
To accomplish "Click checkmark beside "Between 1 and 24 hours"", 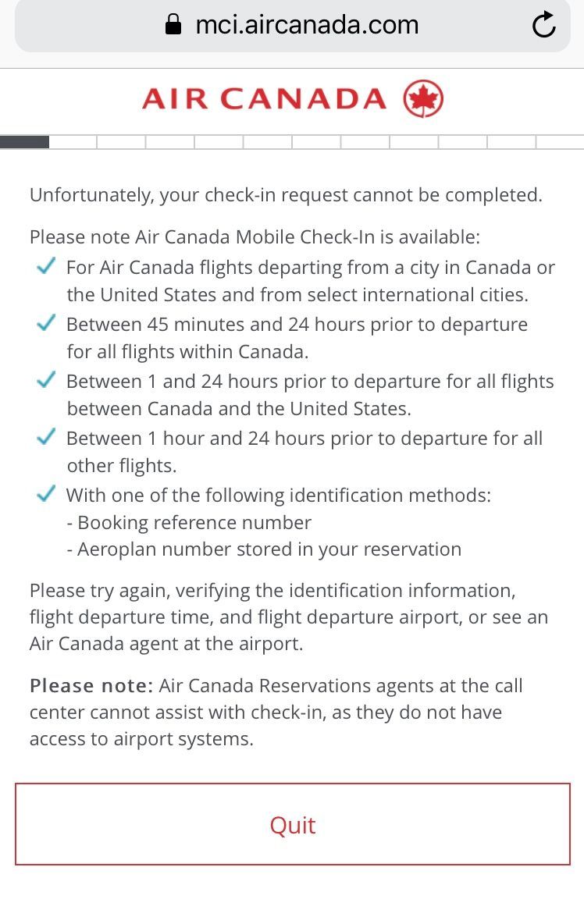I will coord(46,381).
